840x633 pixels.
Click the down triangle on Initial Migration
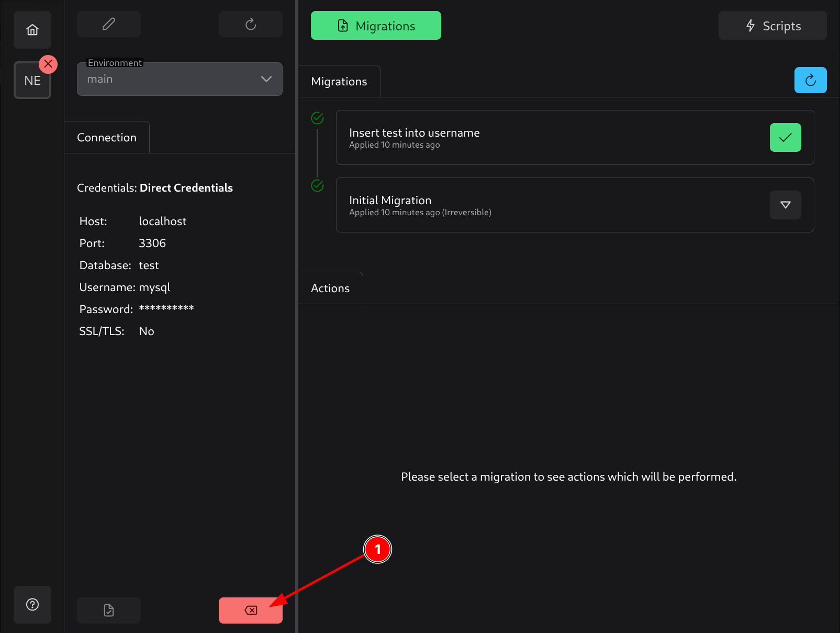(x=785, y=205)
